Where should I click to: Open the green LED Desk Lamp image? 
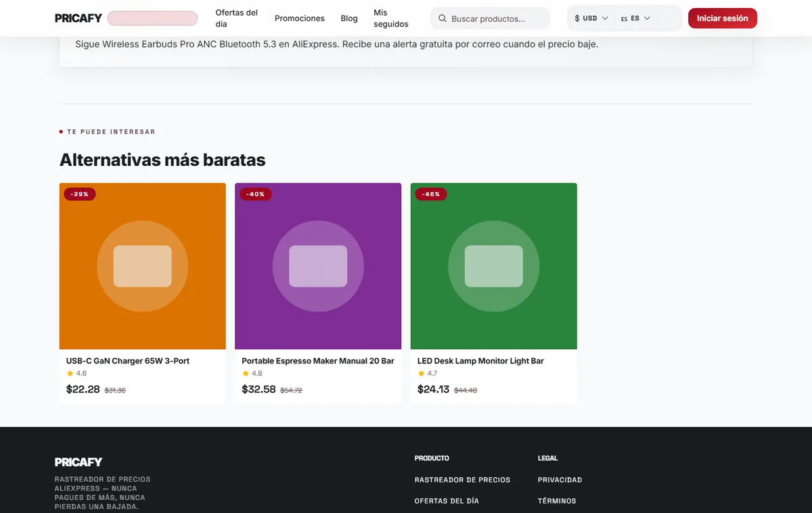494,266
